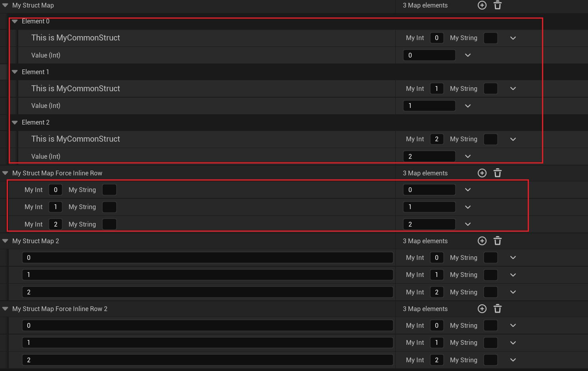Viewport: 588px width, 371px height.
Task: Open dropdown for last row of Force Inline Row 2
Action: click(x=513, y=360)
